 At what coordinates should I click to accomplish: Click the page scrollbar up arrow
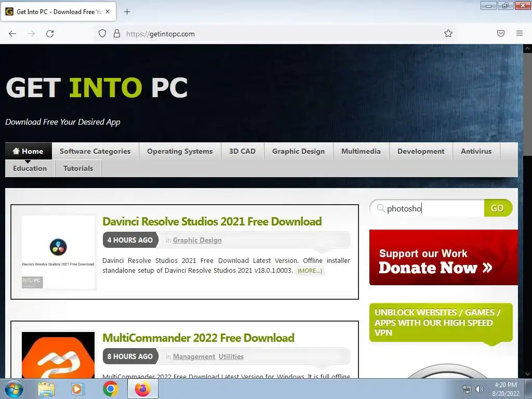527,48
